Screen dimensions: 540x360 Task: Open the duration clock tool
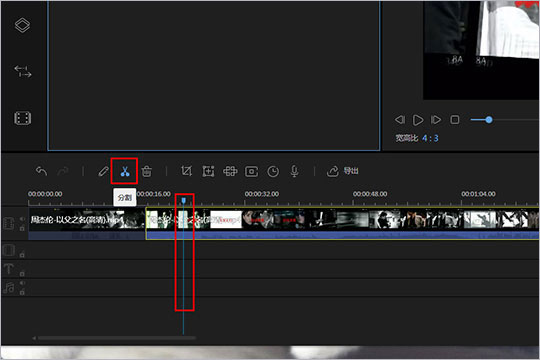(x=273, y=171)
